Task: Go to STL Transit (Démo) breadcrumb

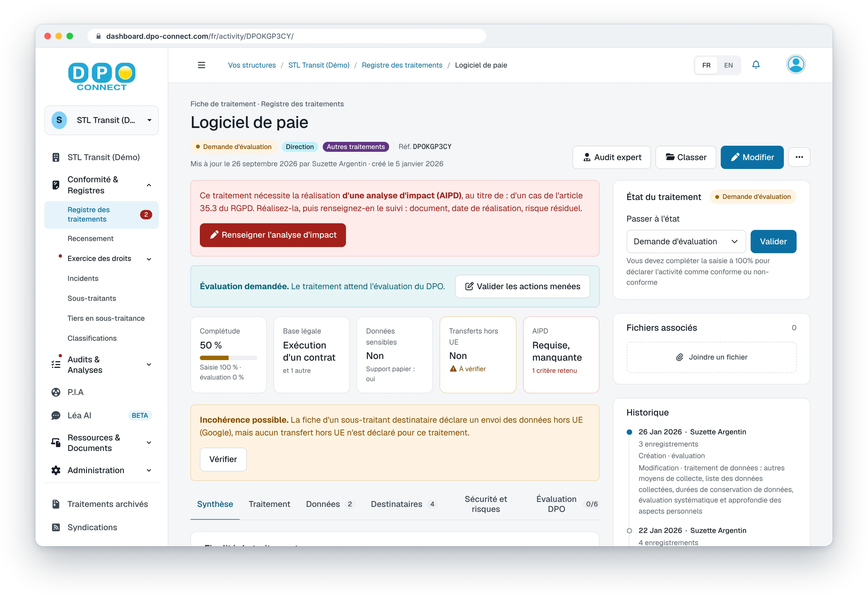Action: 319,65
